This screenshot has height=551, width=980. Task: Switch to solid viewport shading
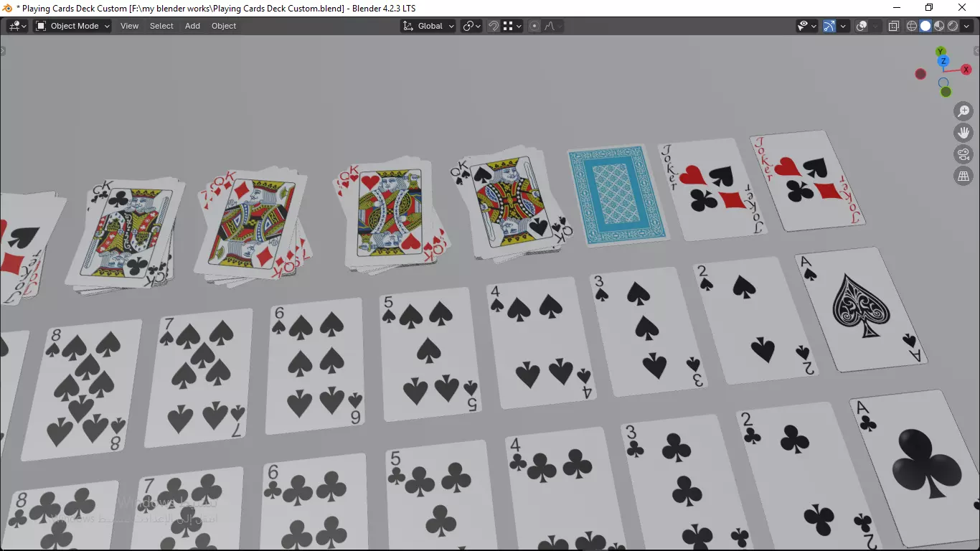[x=925, y=26]
